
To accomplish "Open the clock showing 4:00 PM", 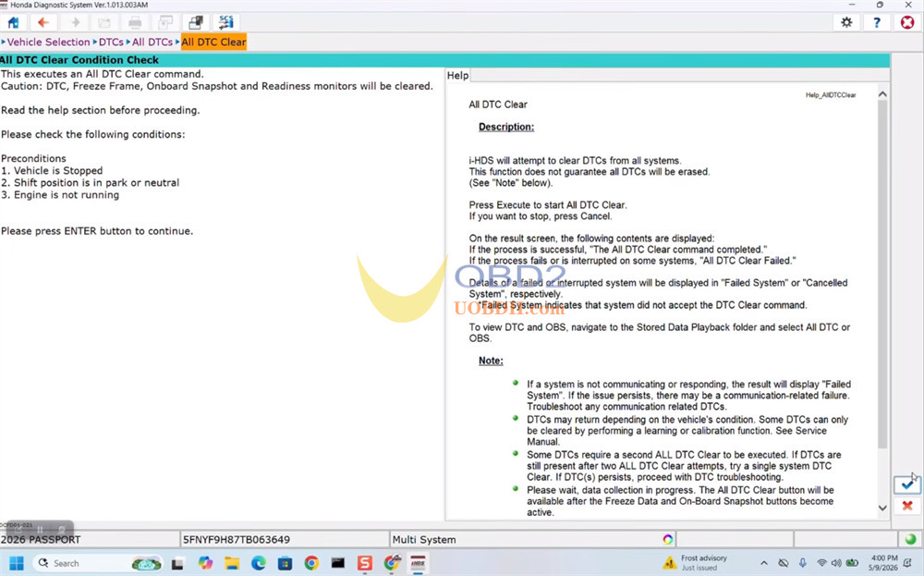I will (884, 563).
